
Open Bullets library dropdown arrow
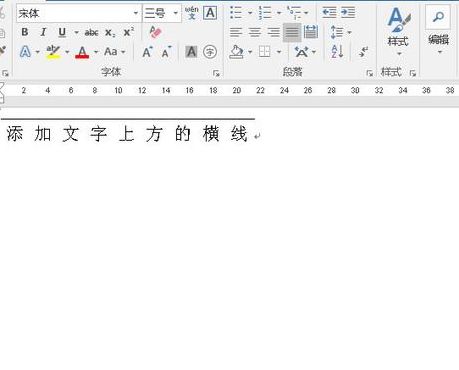tap(250, 13)
